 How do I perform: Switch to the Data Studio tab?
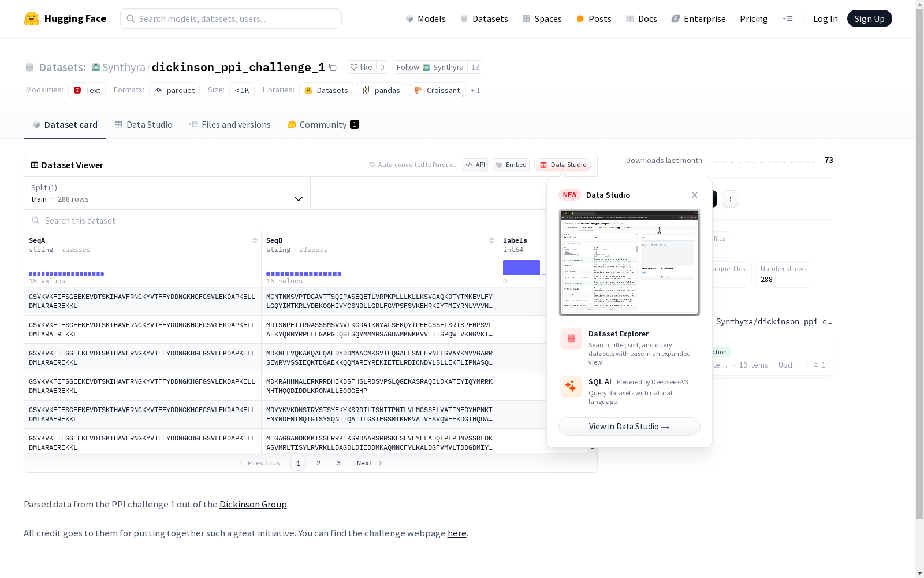pos(143,124)
